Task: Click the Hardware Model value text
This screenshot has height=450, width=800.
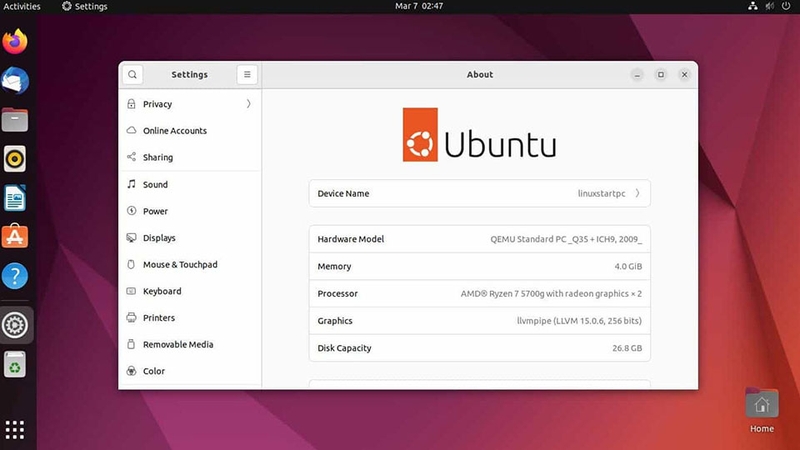Action: pos(566,239)
